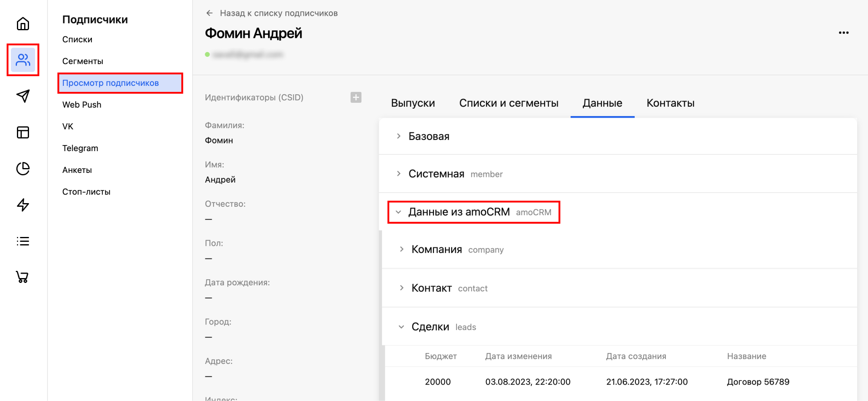This screenshot has width=868, height=401.
Task: Expand the Компания company section
Action: (x=436, y=249)
